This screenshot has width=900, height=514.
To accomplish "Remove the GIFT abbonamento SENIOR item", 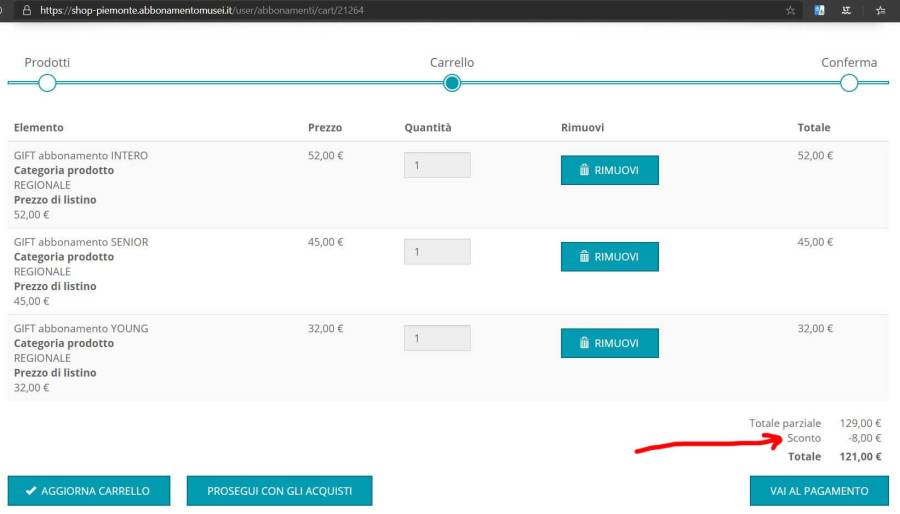I will coord(609,257).
